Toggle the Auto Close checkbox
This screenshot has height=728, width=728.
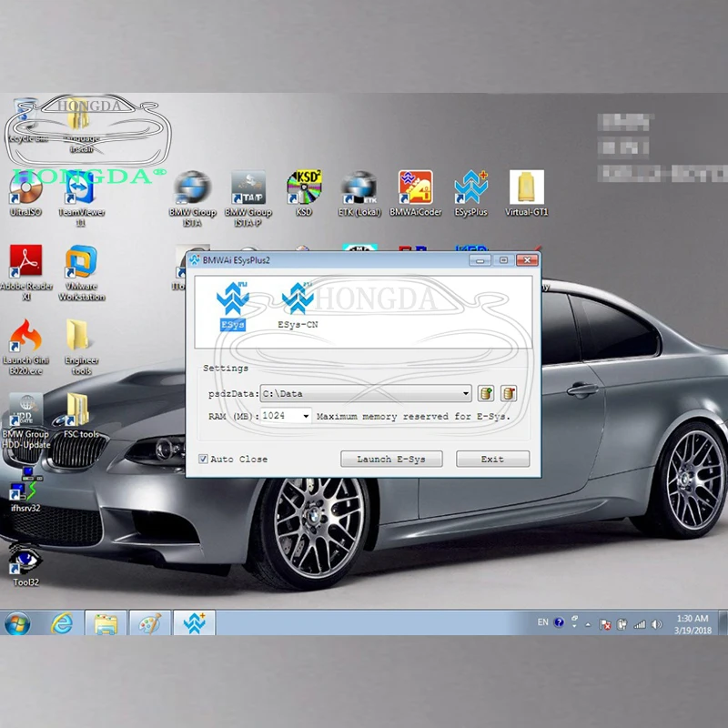point(203,459)
